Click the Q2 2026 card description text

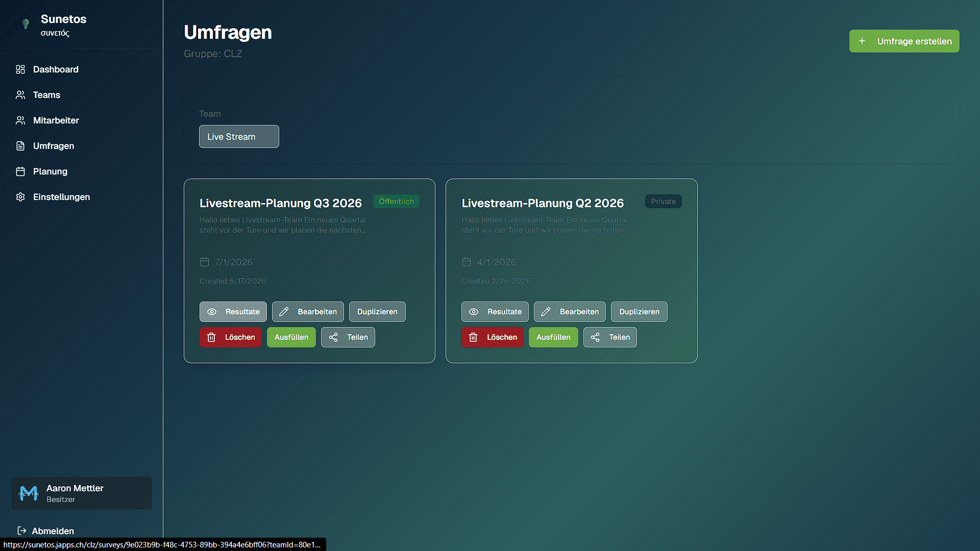coord(545,225)
